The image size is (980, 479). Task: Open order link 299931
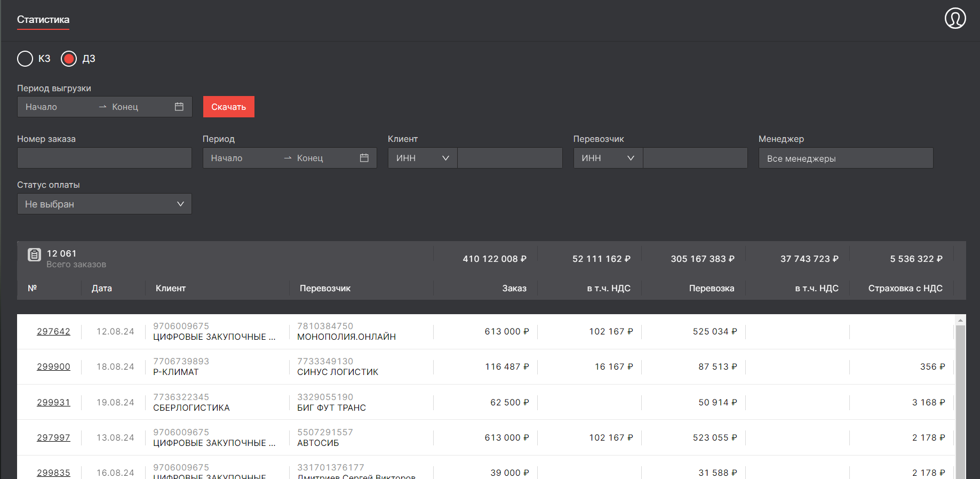coord(53,402)
